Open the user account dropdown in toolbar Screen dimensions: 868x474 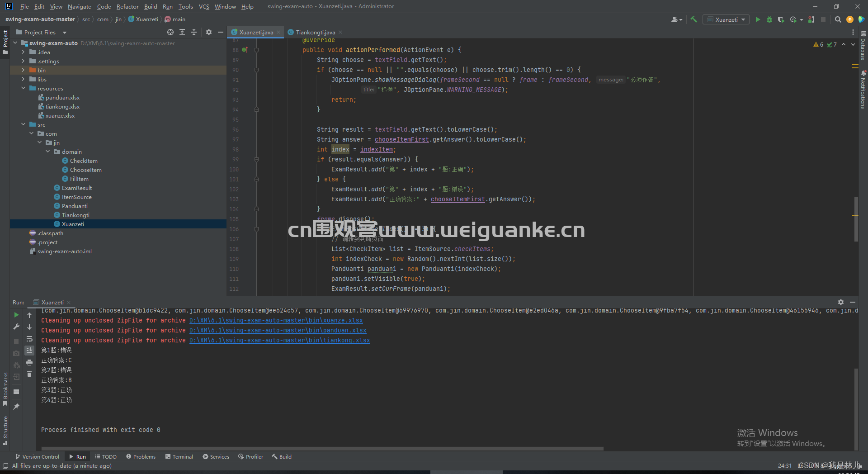tap(676, 19)
